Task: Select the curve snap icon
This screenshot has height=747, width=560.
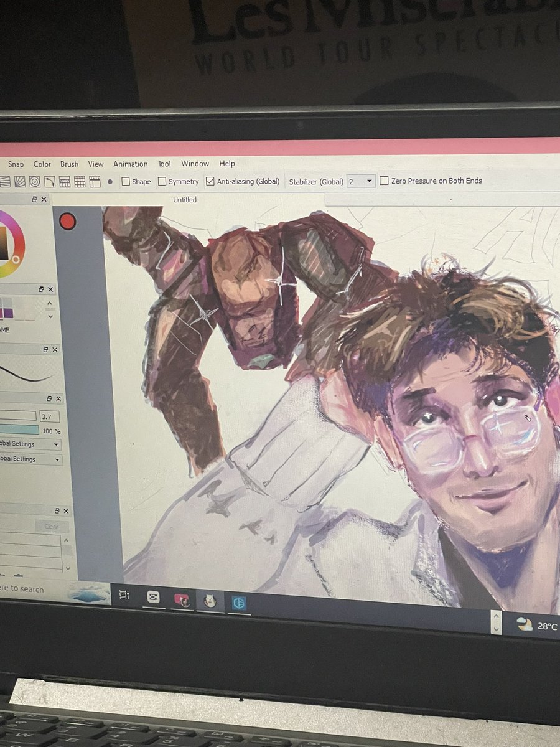Action: coord(49,181)
